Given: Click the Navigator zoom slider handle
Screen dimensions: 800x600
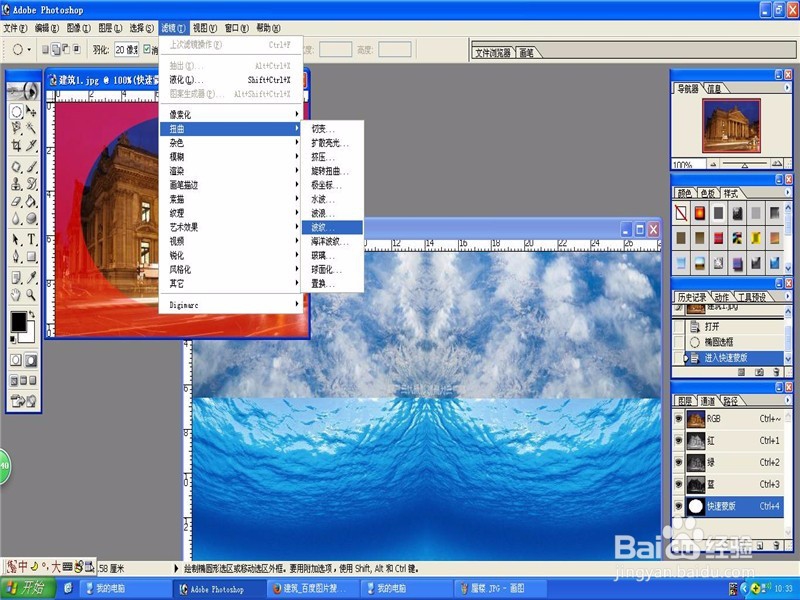Looking at the screenshot, I should pos(745,165).
